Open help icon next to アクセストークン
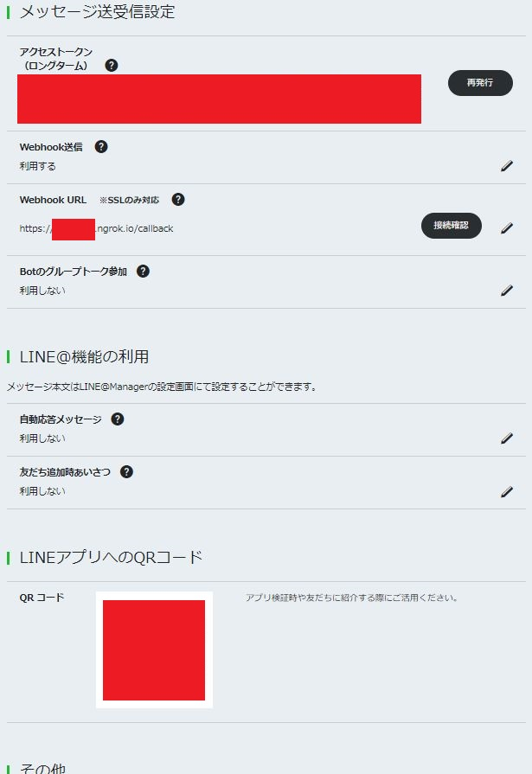 [x=112, y=65]
